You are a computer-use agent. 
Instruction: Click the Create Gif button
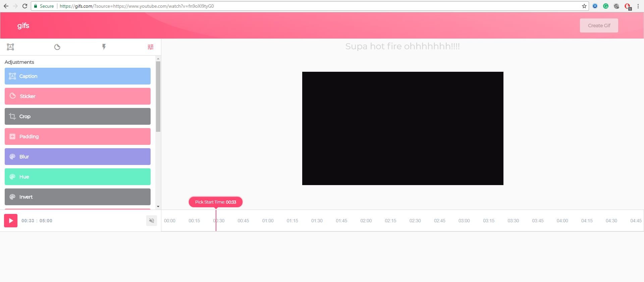pyautogui.click(x=599, y=25)
